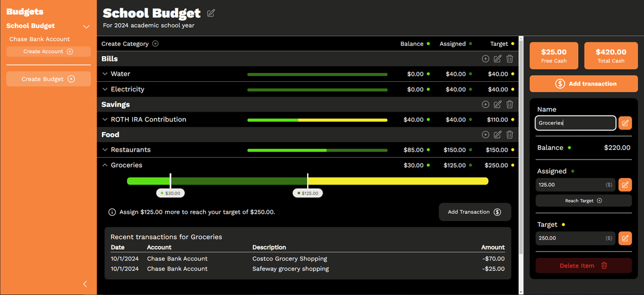Add item to Food category
This screenshot has height=295, width=644.
485,135
